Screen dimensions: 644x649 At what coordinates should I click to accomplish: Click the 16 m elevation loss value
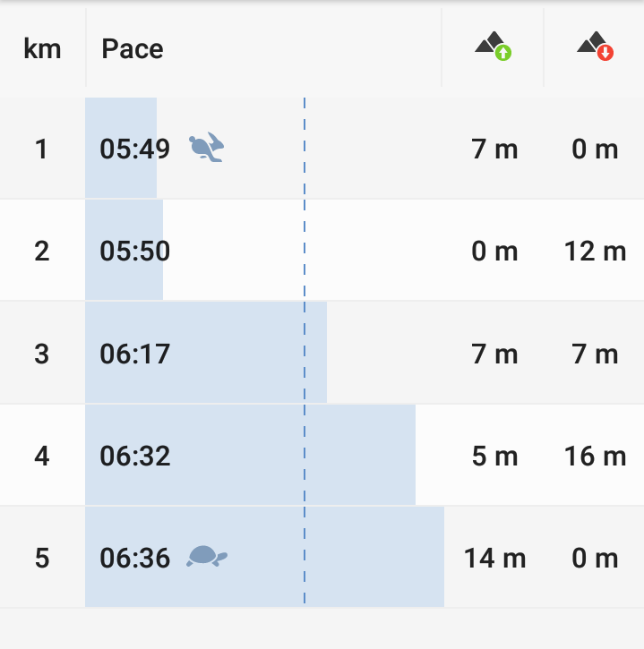(x=595, y=457)
